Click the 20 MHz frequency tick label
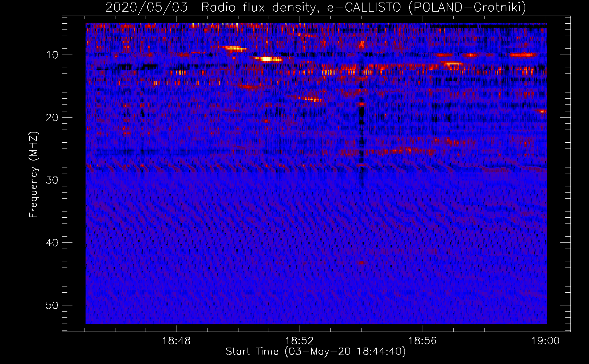The image size is (589, 364). [52, 118]
